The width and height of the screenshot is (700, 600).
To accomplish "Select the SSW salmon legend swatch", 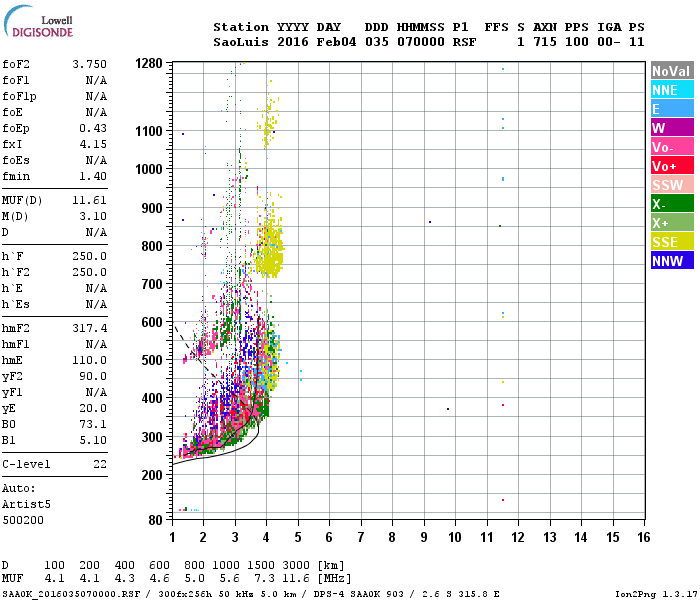I will pos(672,185).
